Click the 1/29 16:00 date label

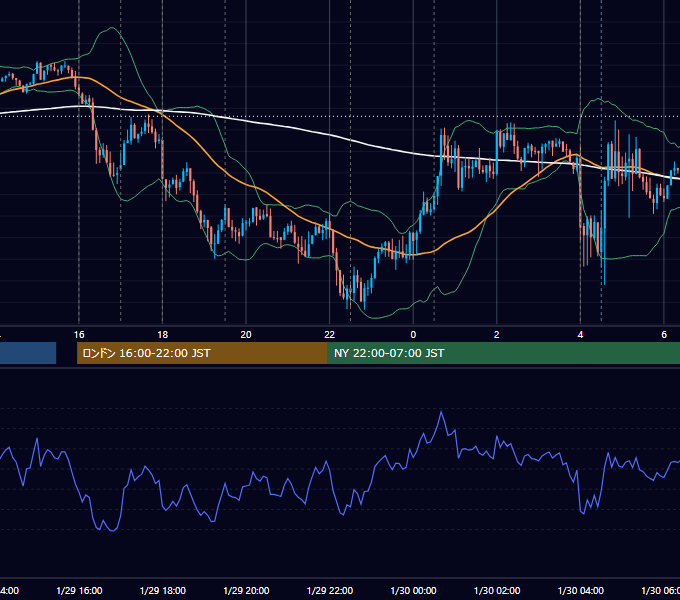79,590
